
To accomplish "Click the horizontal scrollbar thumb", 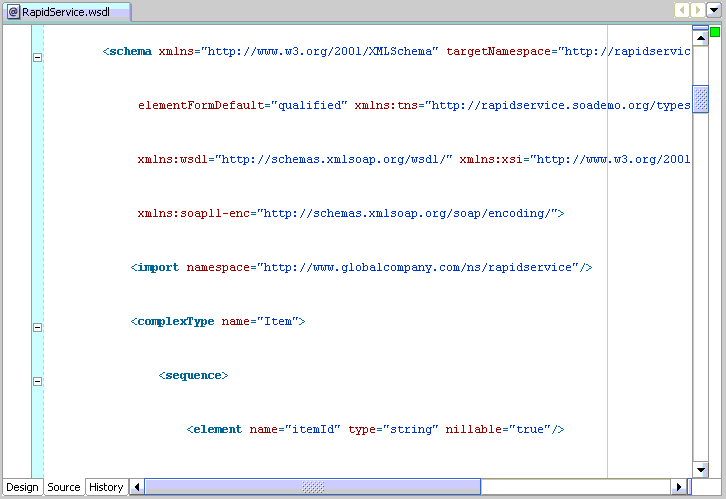I will tap(313, 487).
